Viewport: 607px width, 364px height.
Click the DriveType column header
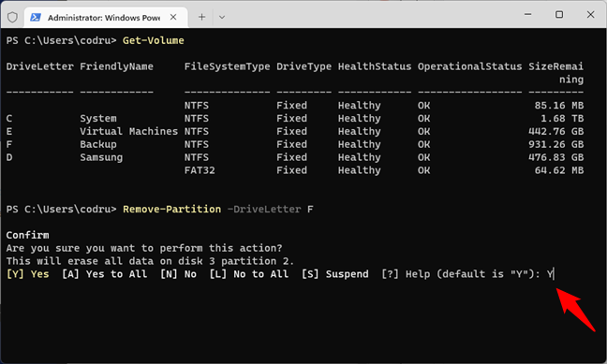click(x=303, y=66)
